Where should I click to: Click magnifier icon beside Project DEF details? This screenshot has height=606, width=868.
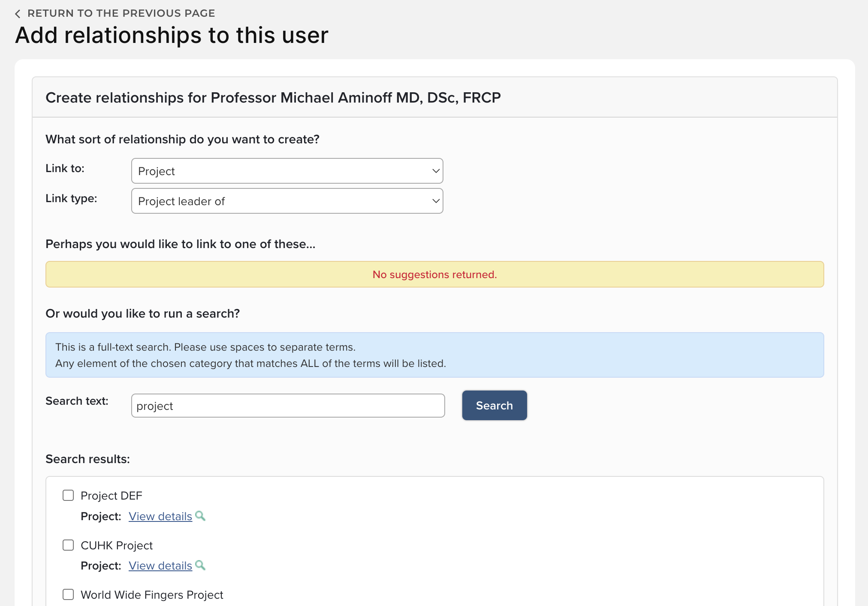200,515
